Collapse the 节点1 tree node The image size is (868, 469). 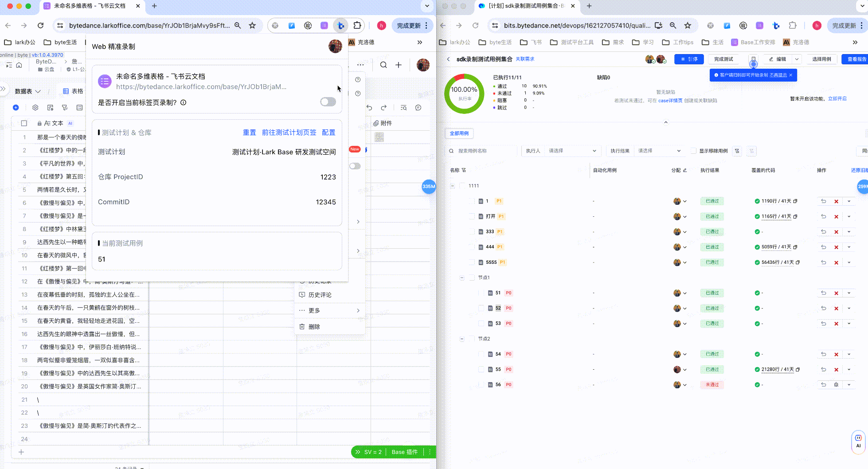[462, 277]
